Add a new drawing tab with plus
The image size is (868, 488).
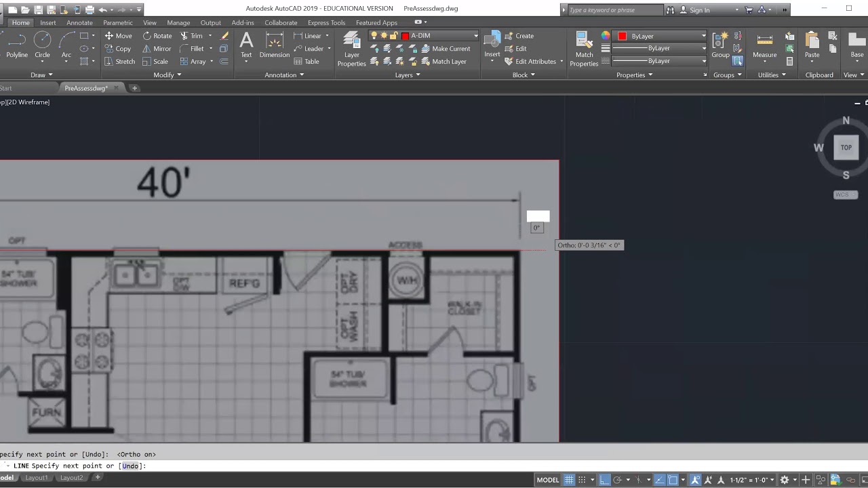pos(134,88)
